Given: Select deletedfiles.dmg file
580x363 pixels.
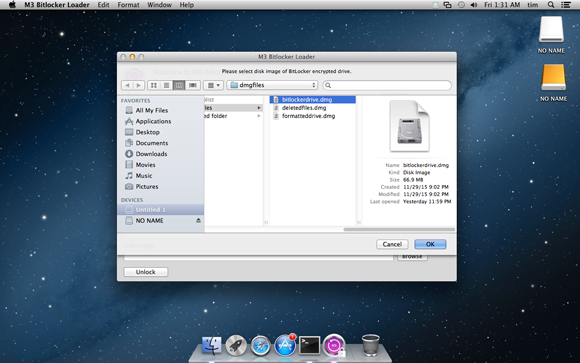Looking at the screenshot, I should 304,108.
